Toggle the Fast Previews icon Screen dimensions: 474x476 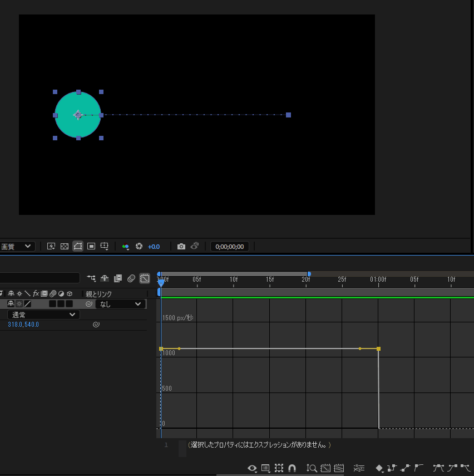51,246
